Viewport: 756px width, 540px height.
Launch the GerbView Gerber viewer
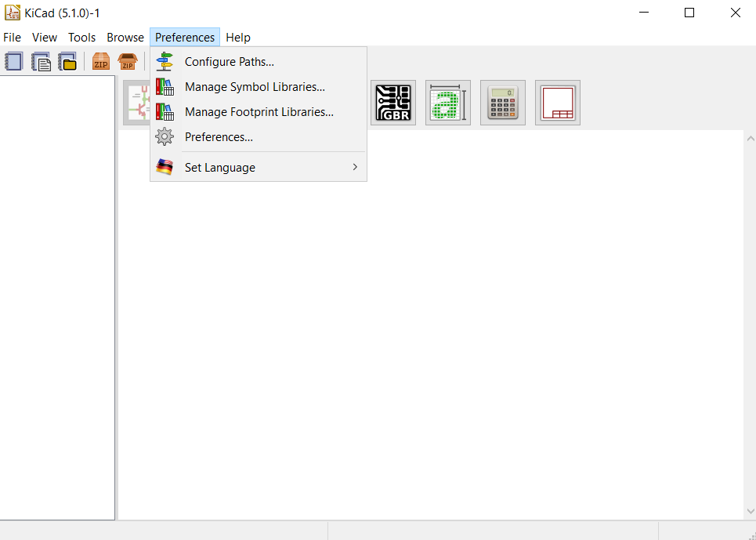(392, 102)
